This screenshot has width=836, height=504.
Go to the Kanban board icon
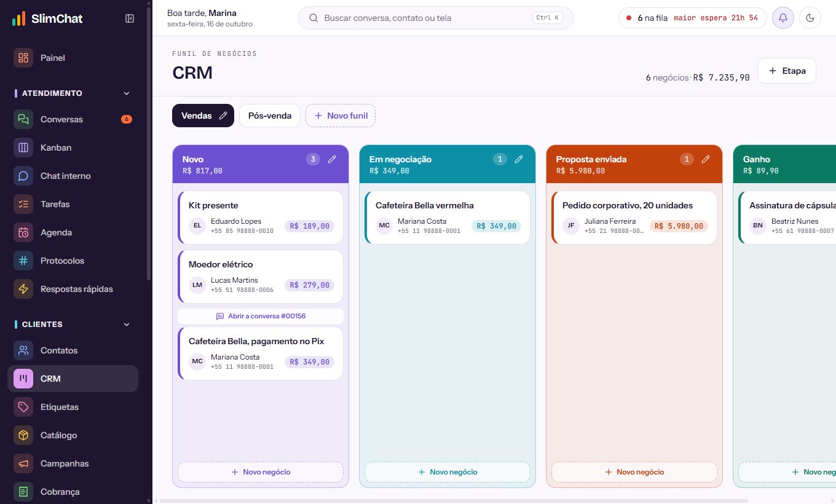click(23, 148)
